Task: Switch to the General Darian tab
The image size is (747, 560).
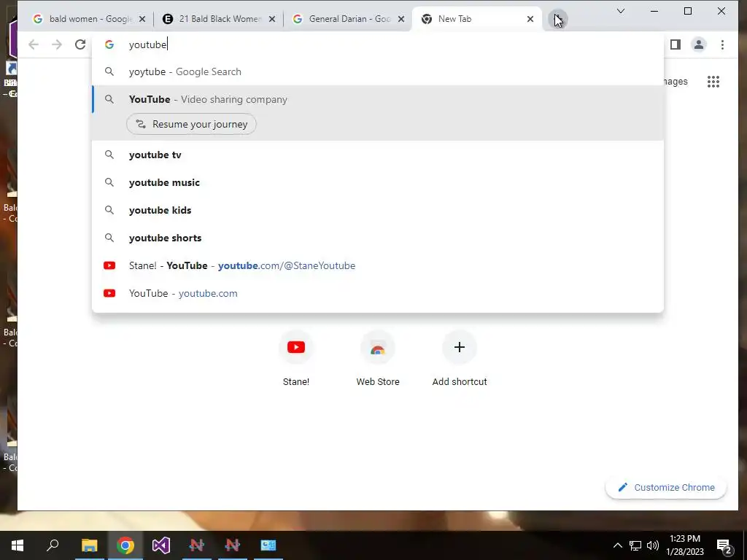Action: click(348, 19)
